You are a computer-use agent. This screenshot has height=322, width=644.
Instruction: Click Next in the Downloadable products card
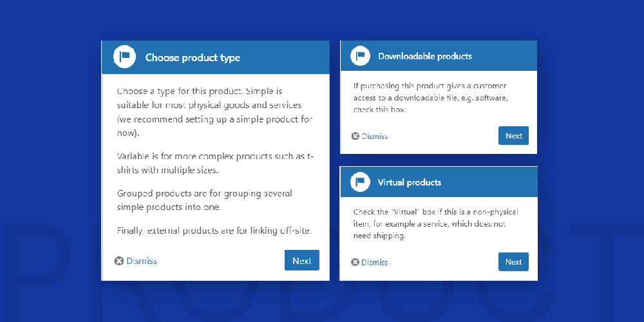tap(513, 135)
